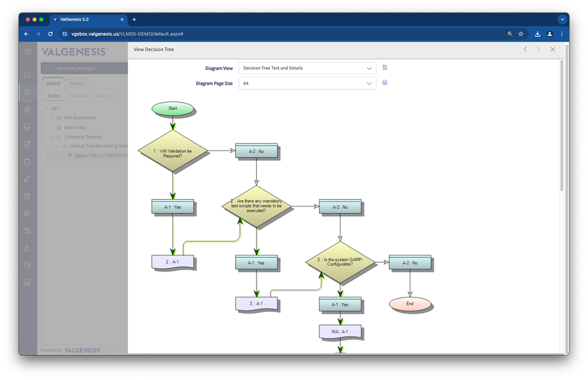This screenshot has width=588, height=380.
Task: Click the back arrow in the View Decision Tree header
Action: pos(525,49)
